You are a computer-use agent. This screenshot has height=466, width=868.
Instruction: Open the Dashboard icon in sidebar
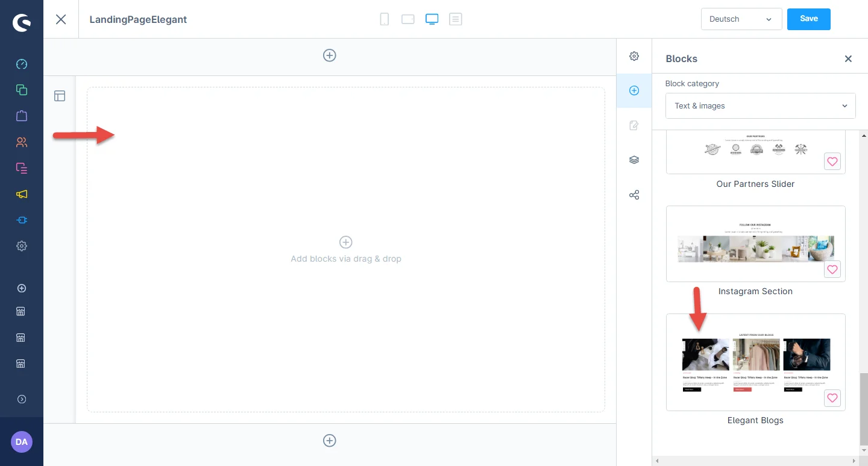(22, 64)
